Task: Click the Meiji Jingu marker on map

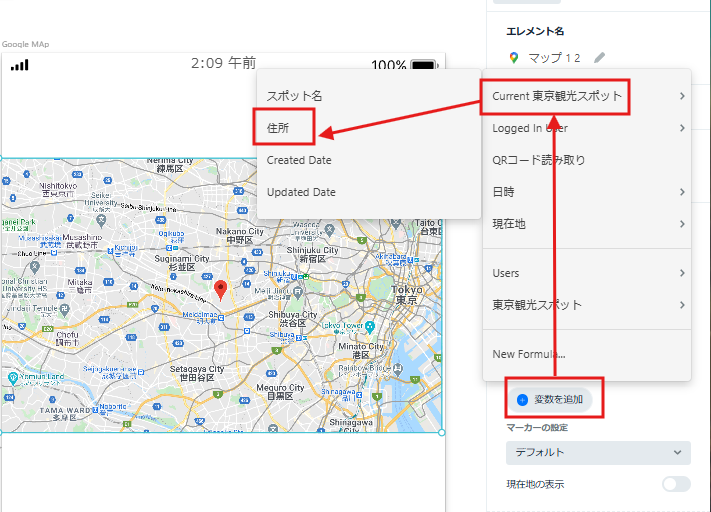Action: point(298,292)
